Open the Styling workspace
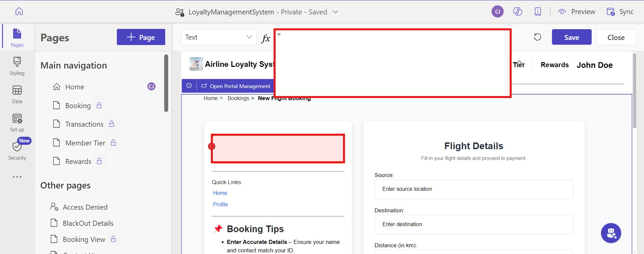 pos(17,66)
